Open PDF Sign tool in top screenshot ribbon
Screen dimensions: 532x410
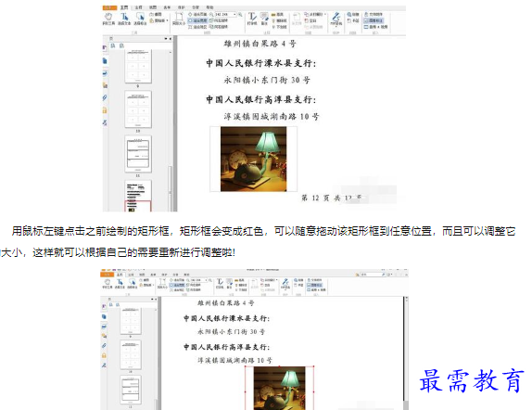336,19
